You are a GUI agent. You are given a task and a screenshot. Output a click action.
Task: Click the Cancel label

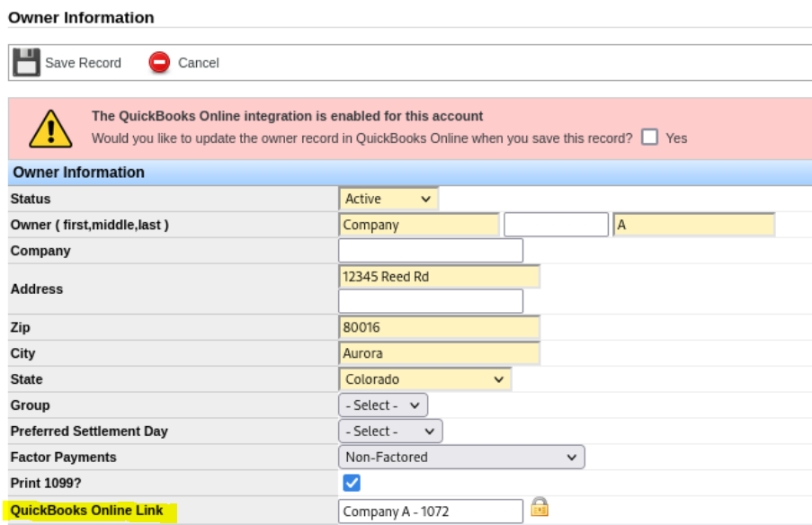pyautogui.click(x=199, y=63)
